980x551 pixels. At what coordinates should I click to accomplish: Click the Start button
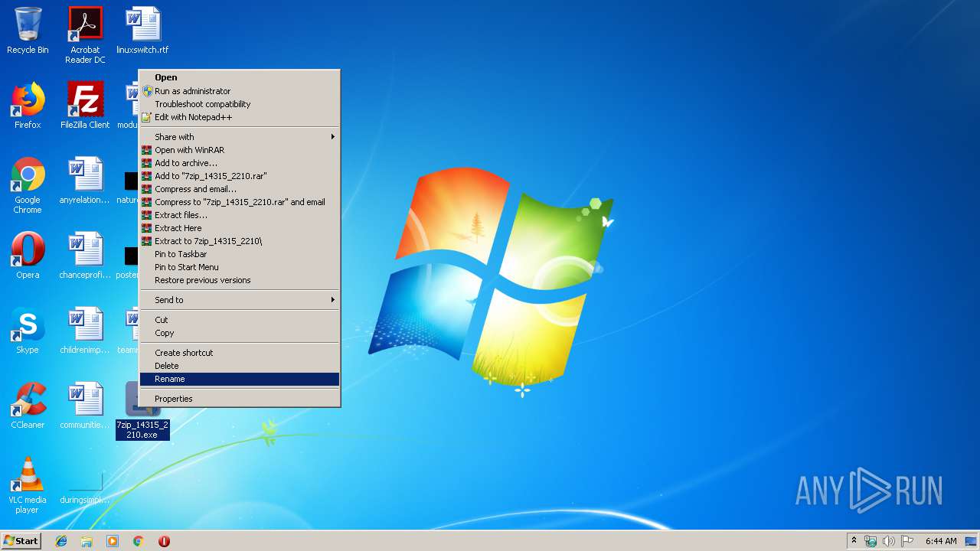pyautogui.click(x=21, y=541)
